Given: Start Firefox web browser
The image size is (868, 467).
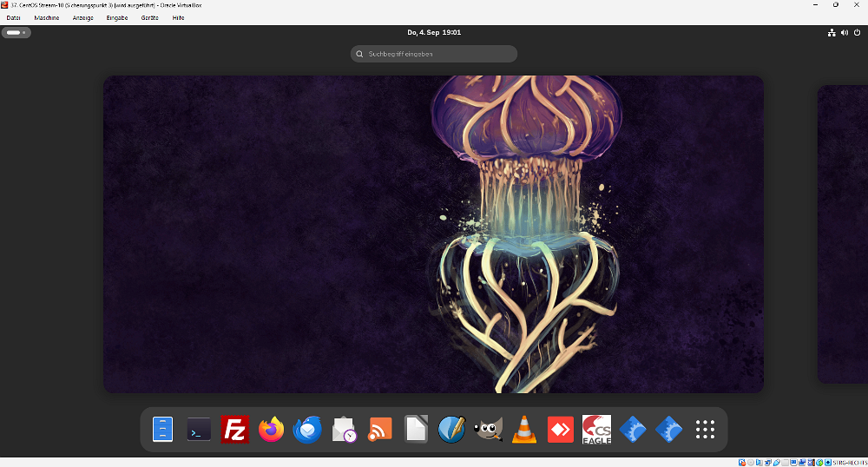Looking at the screenshot, I should point(272,430).
